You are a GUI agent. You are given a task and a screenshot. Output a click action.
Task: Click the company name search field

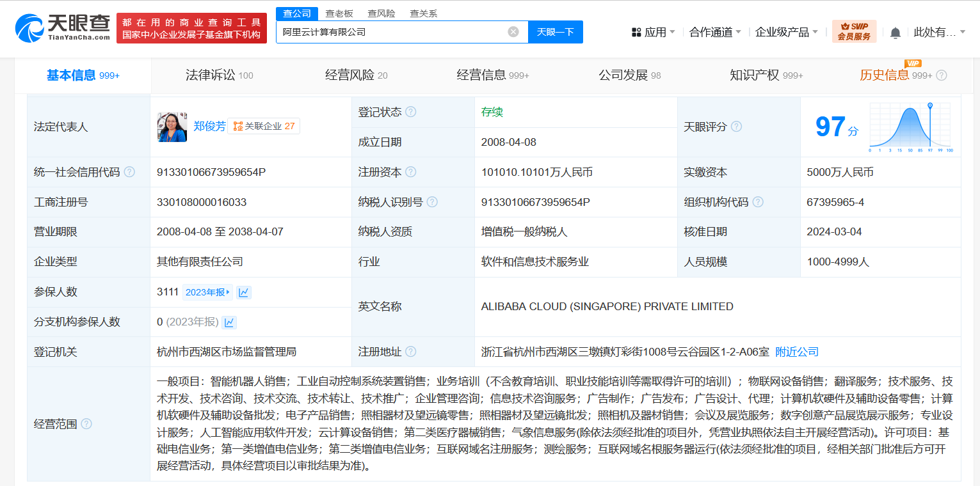(390, 32)
